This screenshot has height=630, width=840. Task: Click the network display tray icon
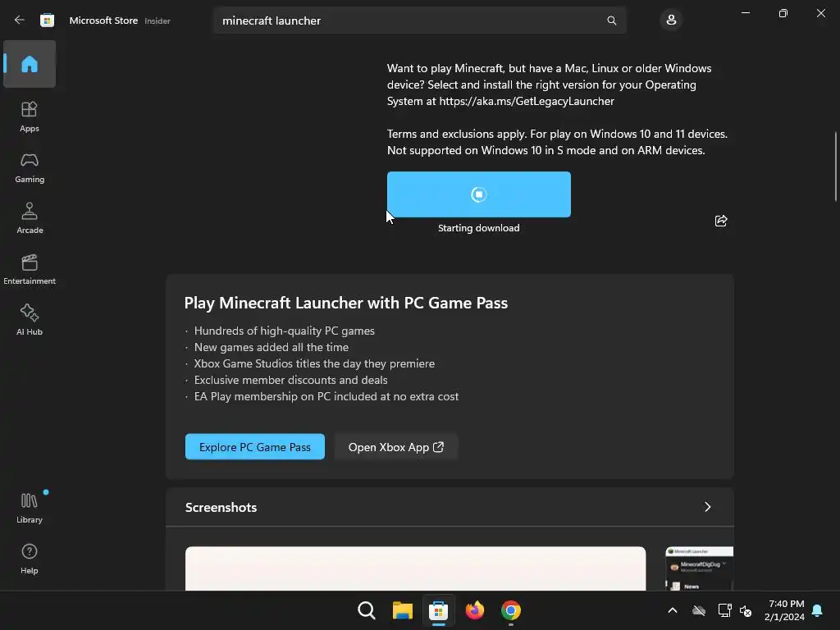pos(725,610)
